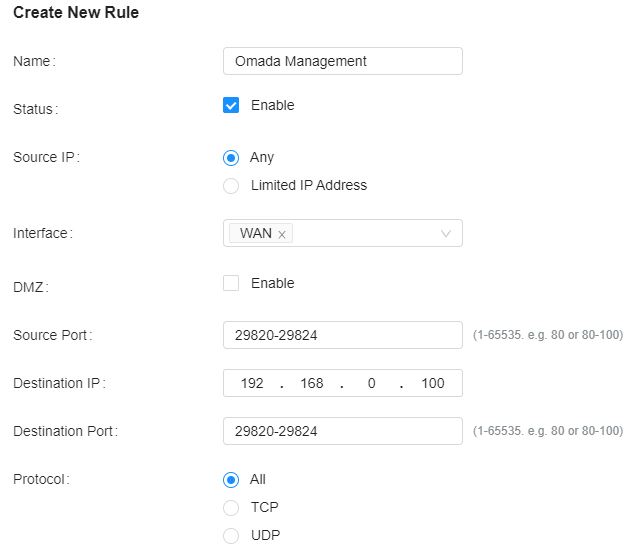Select Any for Source IP

click(231, 157)
